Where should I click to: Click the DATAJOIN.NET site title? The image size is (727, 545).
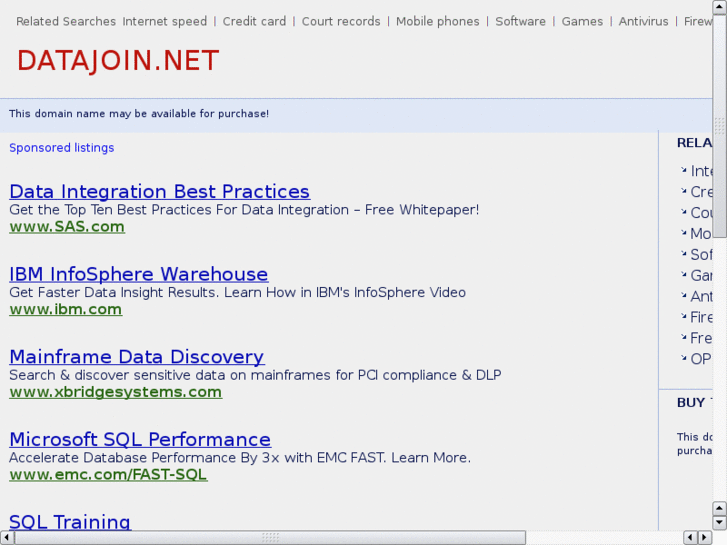(x=118, y=61)
